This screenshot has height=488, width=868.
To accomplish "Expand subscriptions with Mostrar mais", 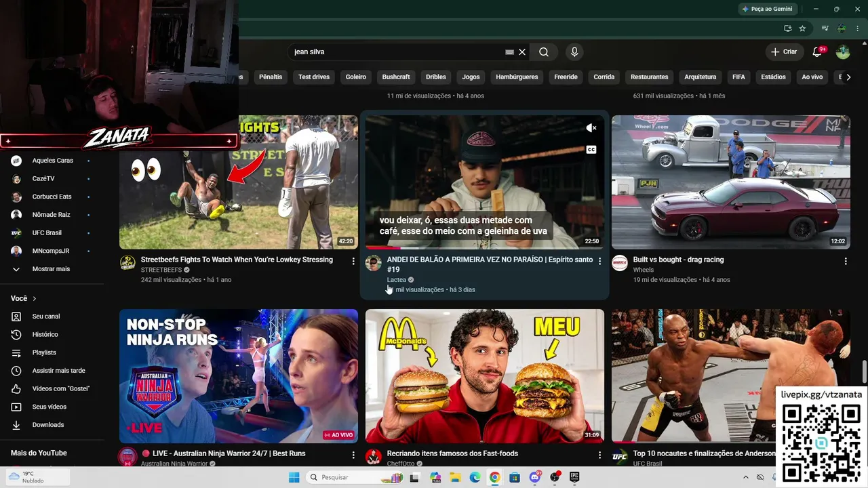I will point(52,269).
